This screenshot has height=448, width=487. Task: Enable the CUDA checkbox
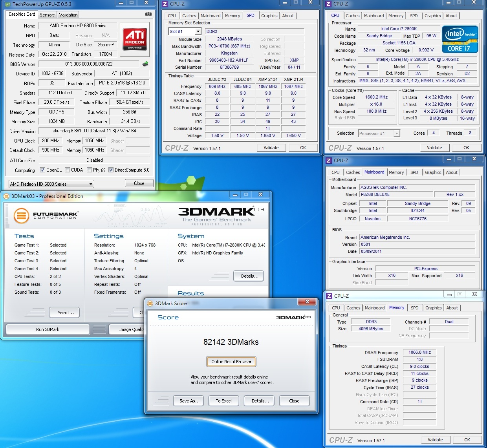point(68,170)
